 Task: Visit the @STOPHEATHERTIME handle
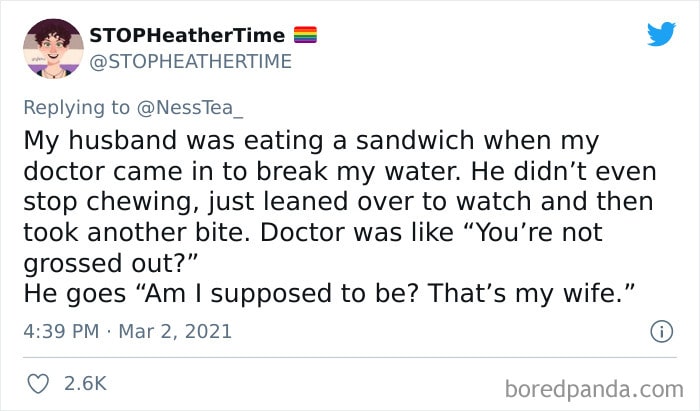coord(191,62)
